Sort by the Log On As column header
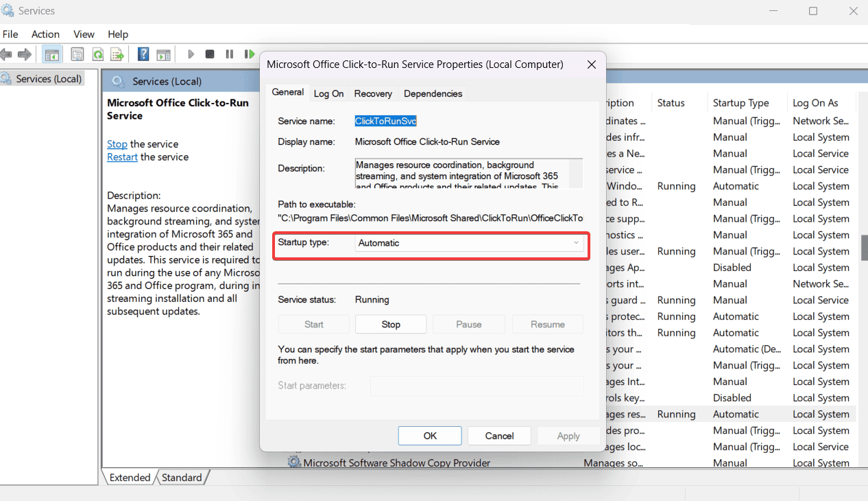This screenshot has width=868, height=501. (x=815, y=103)
